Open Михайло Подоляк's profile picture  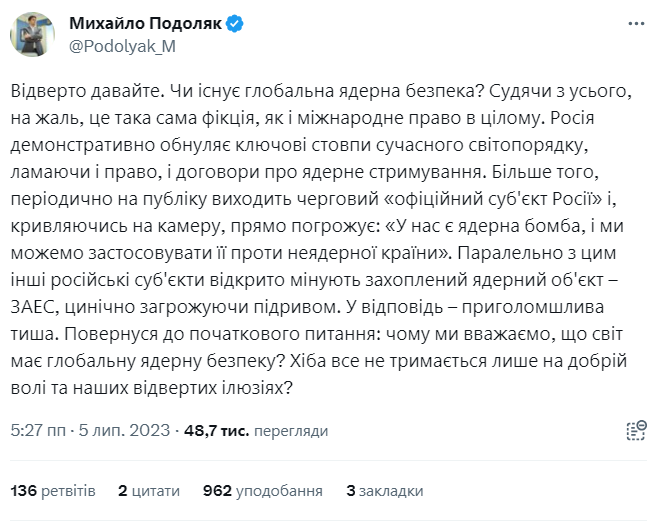click(x=33, y=34)
